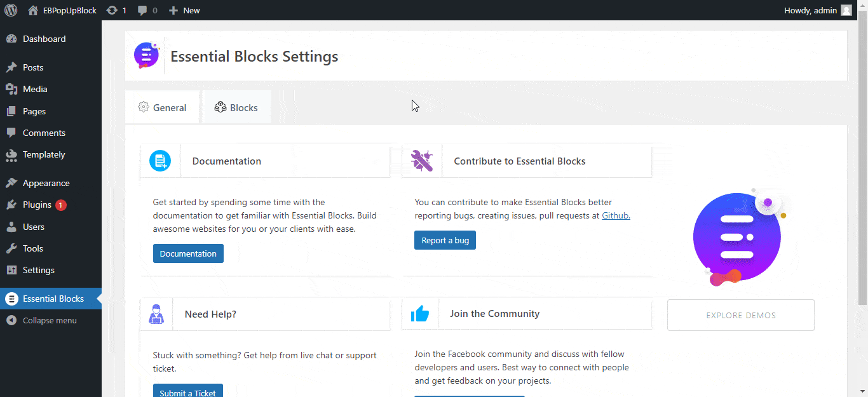Click the General tab gear icon
Screen dimensions: 868x397
[144, 107]
